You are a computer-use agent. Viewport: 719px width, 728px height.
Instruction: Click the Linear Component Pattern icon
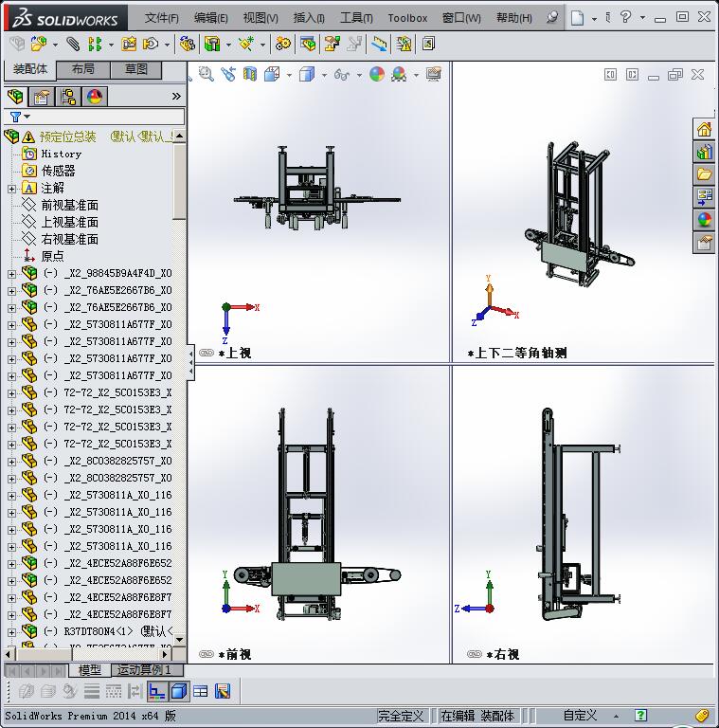(95, 45)
